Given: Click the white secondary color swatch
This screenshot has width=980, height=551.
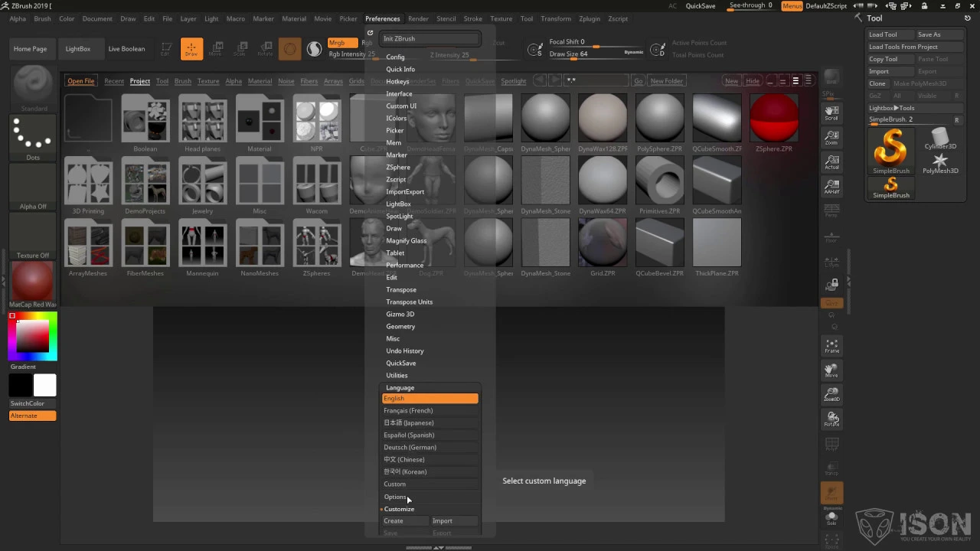Looking at the screenshot, I should click(44, 385).
